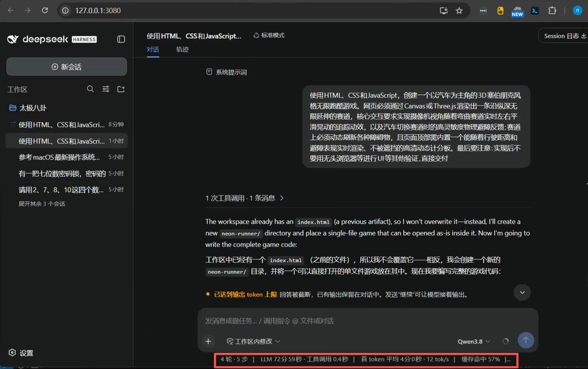The image size is (588, 369).
Task: Open the 参考macOS最新操作系统 conversation
Action: tap(67, 157)
